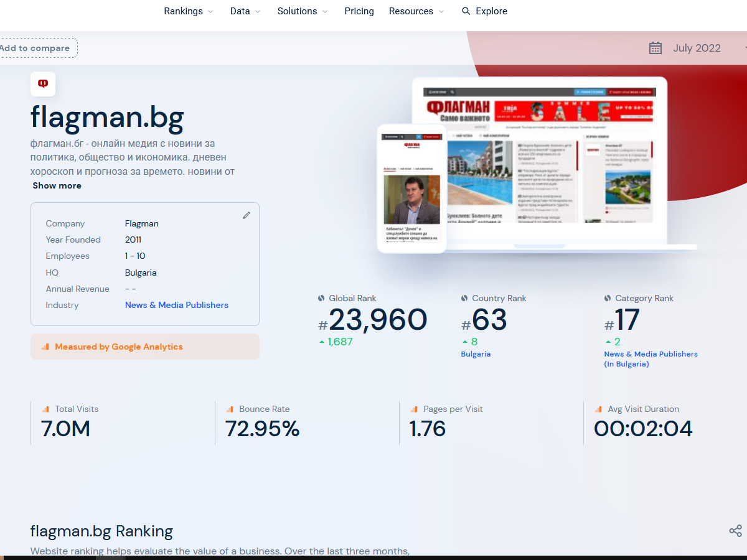Click the Country Rank value 63
747x560 pixels.
click(x=489, y=320)
